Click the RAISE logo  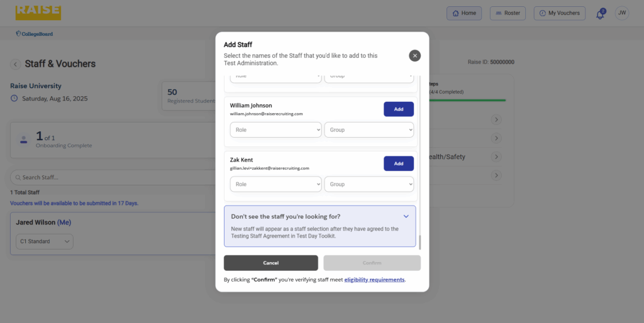point(38,12)
